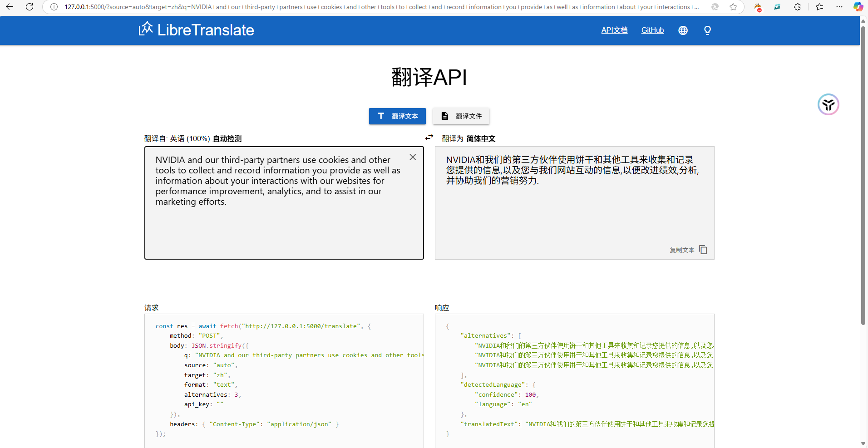Screen dimensions: 868x448
Task: Click the 复制文本 copy text label
Action: coord(681,250)
